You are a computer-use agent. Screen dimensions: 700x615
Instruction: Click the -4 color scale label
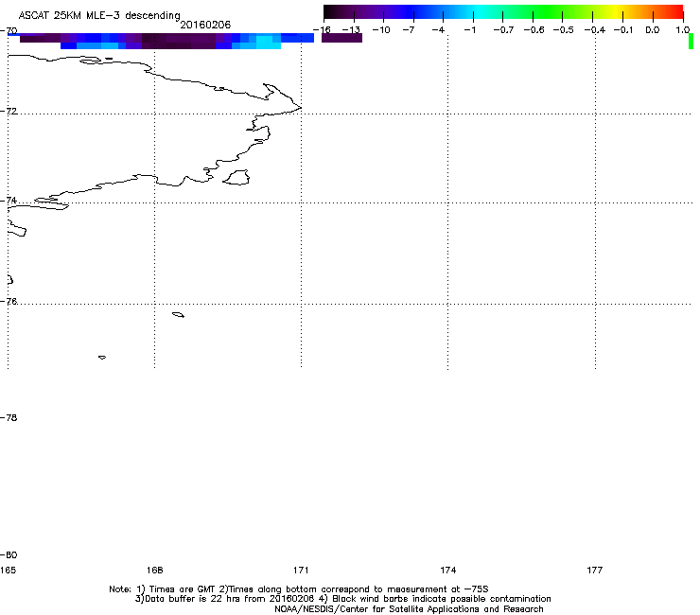[x=438, y=30]
